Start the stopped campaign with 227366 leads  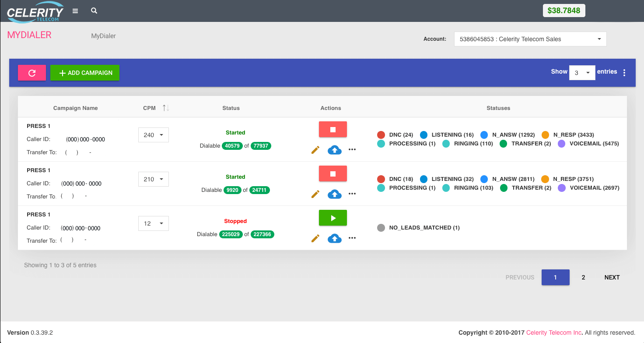pyautogui.click(x=333, y=218)
